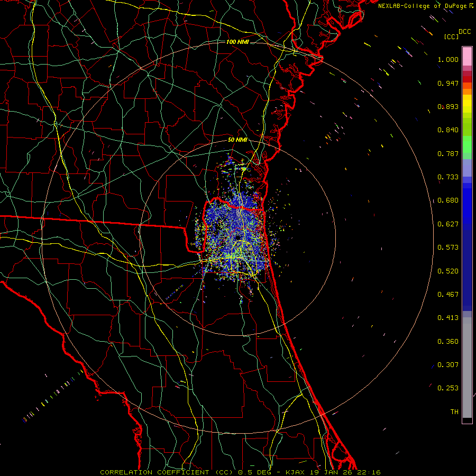Pick the bright green band above 0.787
This screenshot has height=476, width=476.
(467, 144)
